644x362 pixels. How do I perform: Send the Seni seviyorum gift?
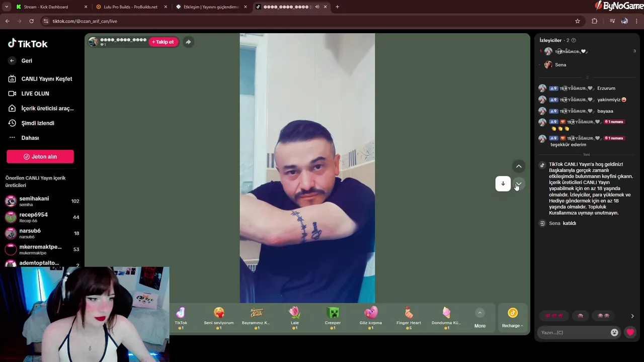point(219,318)
